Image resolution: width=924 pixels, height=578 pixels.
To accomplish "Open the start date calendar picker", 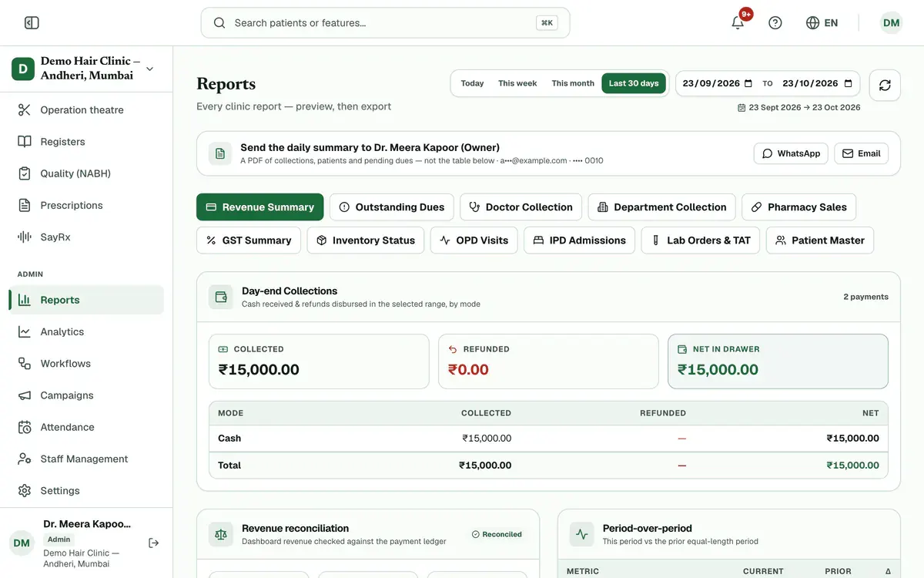I will 748,83.
